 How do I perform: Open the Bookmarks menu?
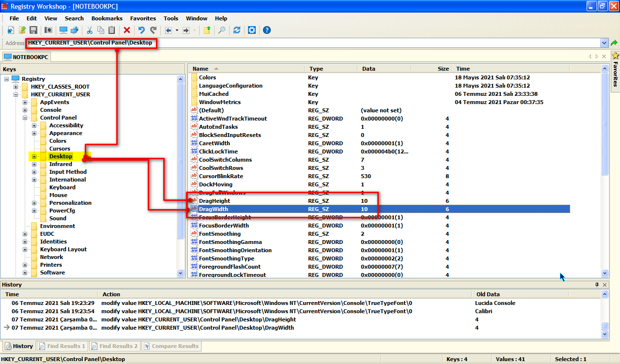click(107, 18)
